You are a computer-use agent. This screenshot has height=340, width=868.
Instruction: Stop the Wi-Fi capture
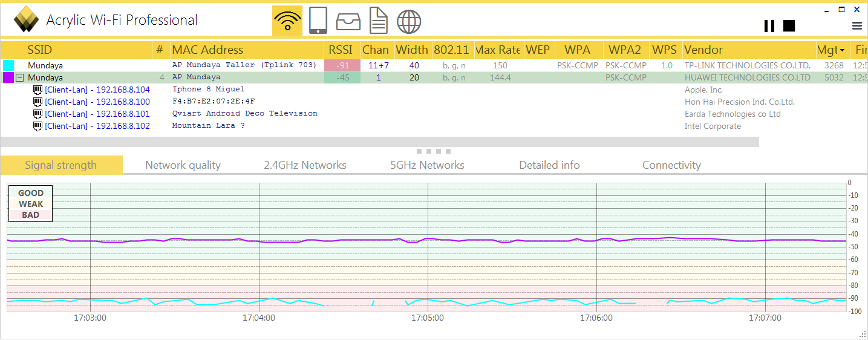coord(789,25)
